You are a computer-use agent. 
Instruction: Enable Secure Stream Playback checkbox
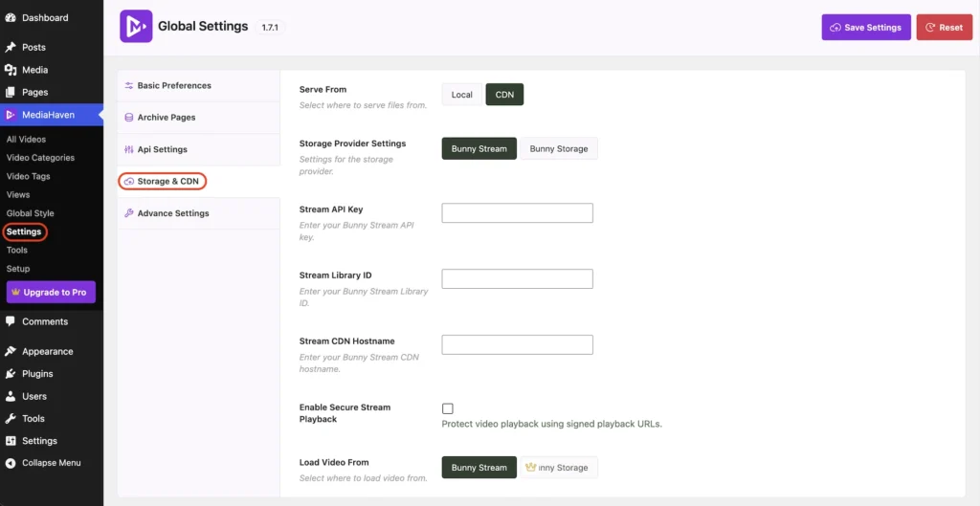click(448, 408)
